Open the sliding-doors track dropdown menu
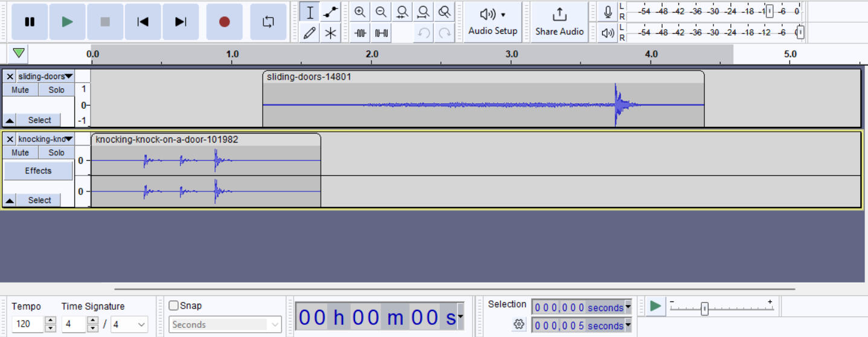Viewport: 868px width, 337px height. click(x=68, y=76)
